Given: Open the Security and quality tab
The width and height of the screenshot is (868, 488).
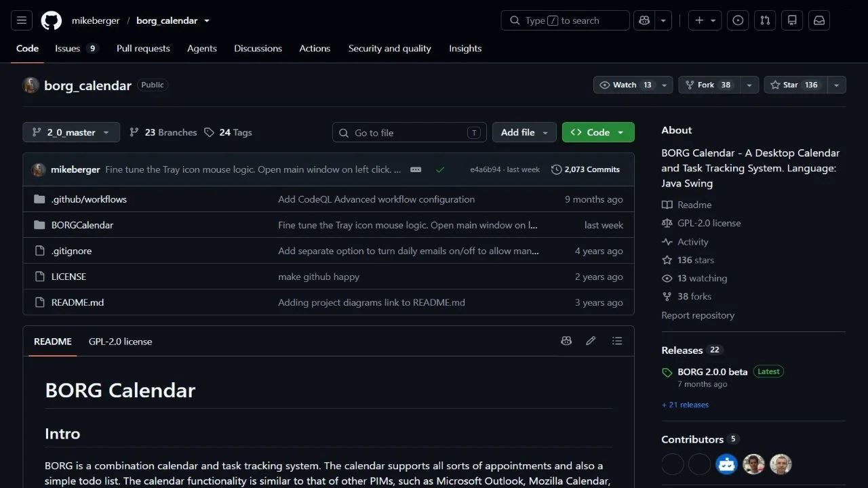Looking at the screenshot, I should [x=390, y=49].
